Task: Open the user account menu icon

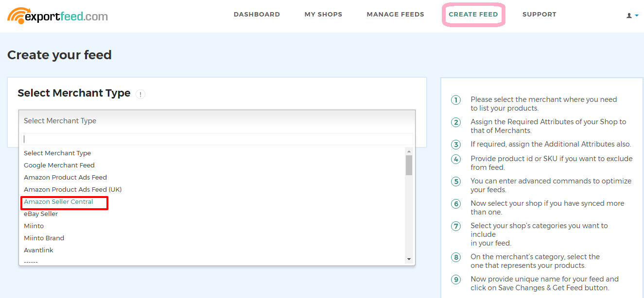Action: click(x=632, y=16)
